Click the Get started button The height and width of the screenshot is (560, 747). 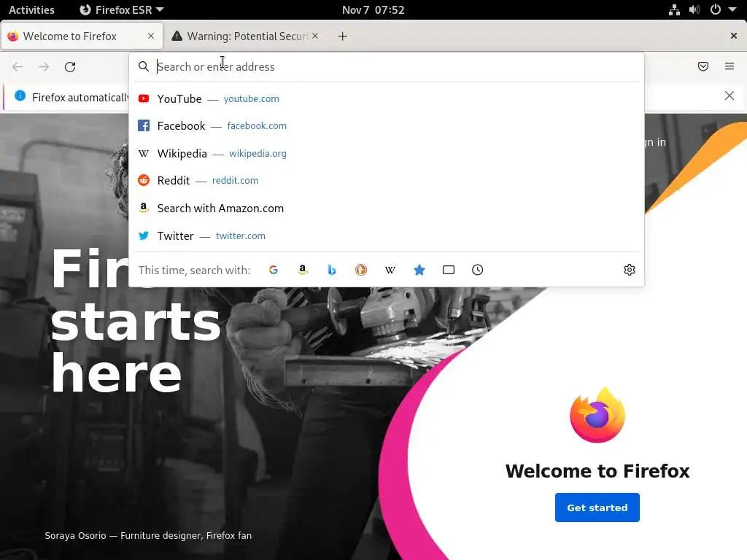click(x=597, y=507)
